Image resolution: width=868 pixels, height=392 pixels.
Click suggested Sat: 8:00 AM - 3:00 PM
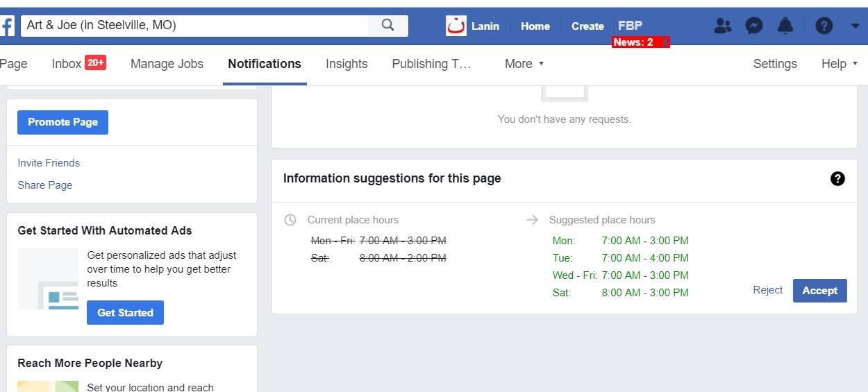620,293
